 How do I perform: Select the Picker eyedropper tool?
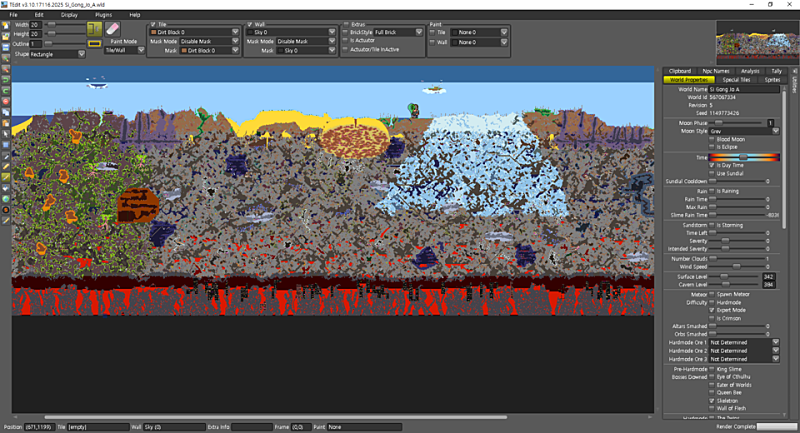point(6,156)
